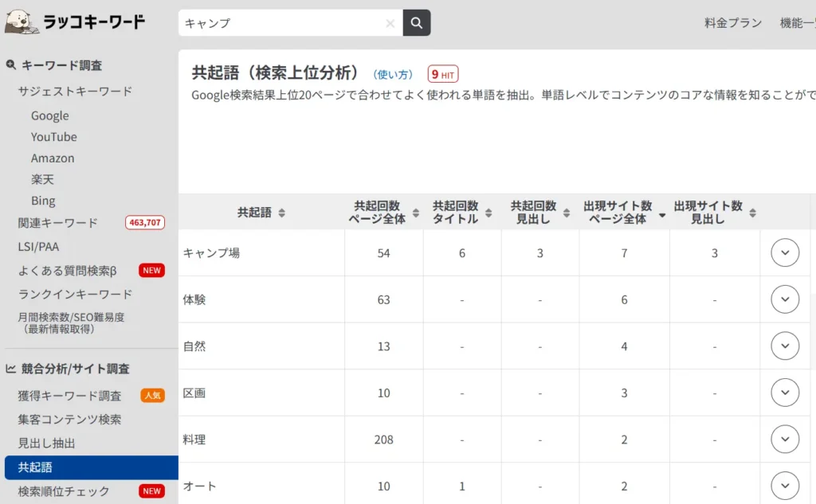Click the magnifying glass search button

pos(416,23)
